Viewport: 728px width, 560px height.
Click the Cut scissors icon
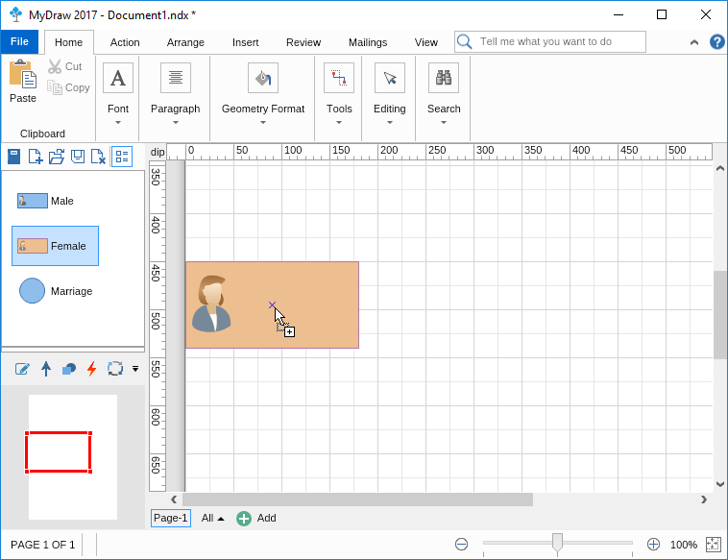[55, 66]
